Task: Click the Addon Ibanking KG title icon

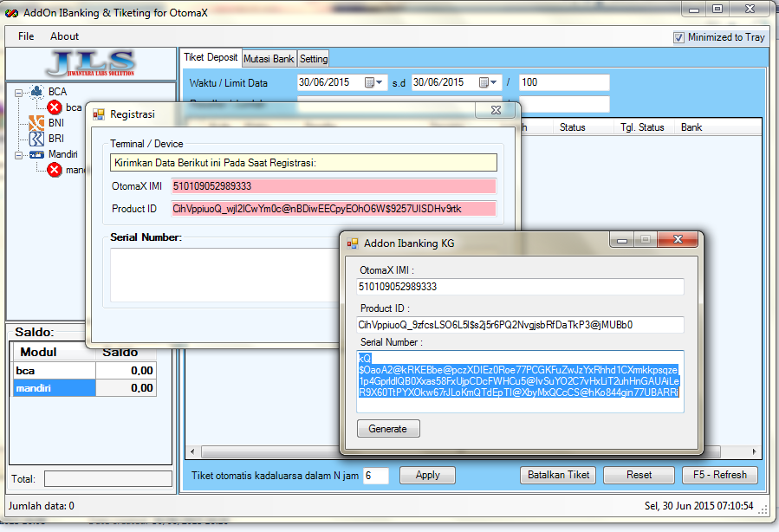Action: pos(353,243)
